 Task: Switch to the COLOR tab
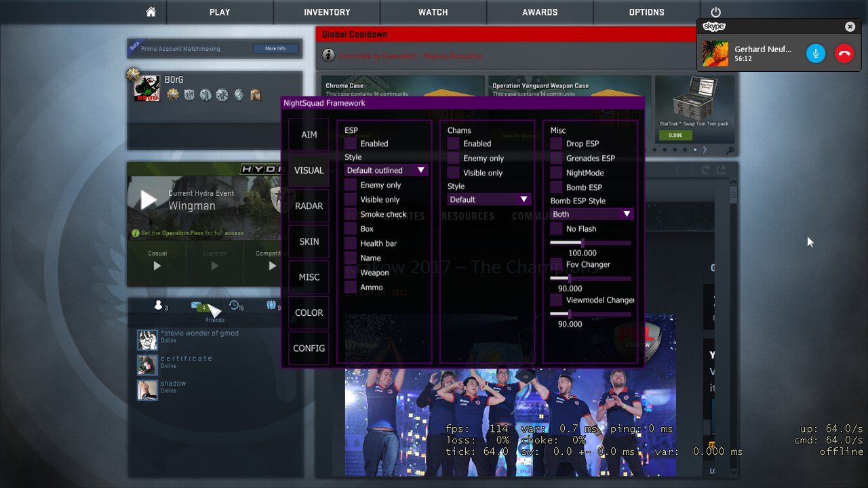[309, 312]
